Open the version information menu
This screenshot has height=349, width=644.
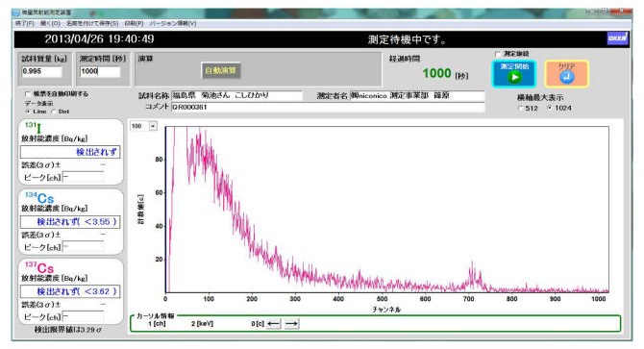[x=172, y=23]
